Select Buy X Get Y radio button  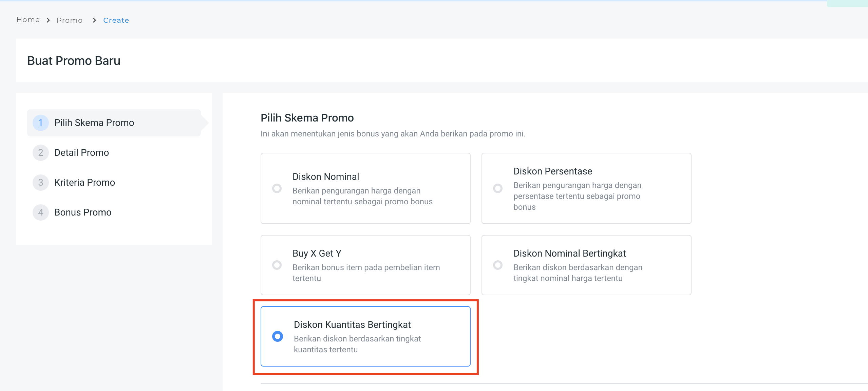(x=277, y=265)
